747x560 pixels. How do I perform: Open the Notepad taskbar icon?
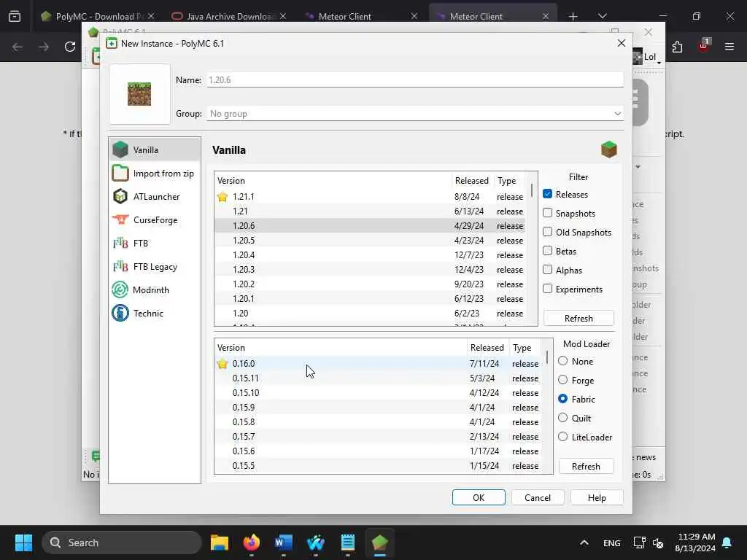tap(348, 542)
